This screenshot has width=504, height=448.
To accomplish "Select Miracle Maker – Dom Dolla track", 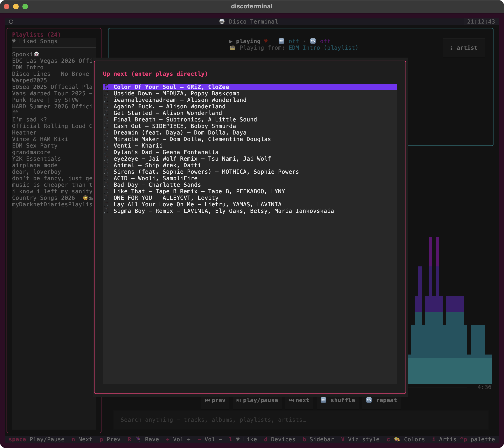I will (x=250, y=139).
